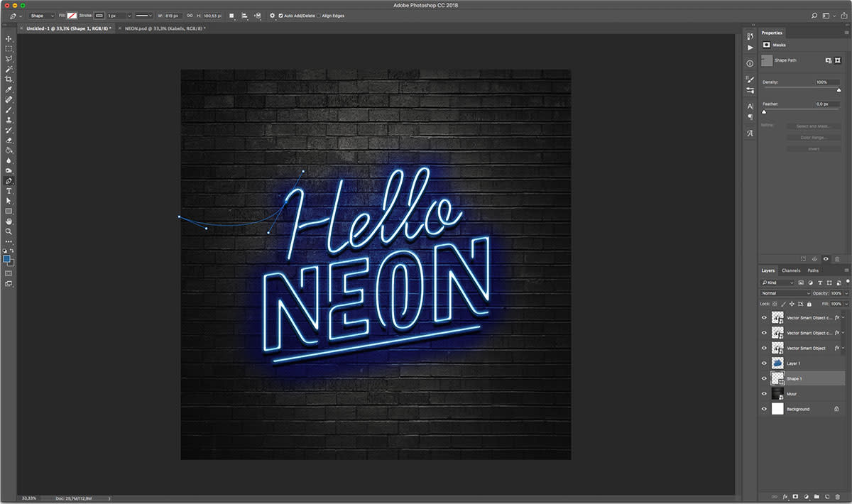
Task: Hide the Muur layer
Action: [765, 393]
